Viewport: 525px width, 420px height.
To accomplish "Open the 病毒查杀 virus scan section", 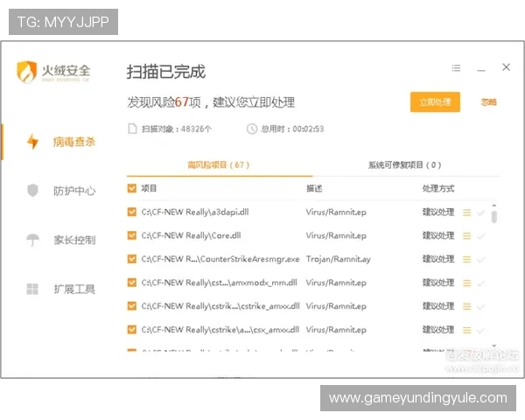I will [x=74, y=142].
